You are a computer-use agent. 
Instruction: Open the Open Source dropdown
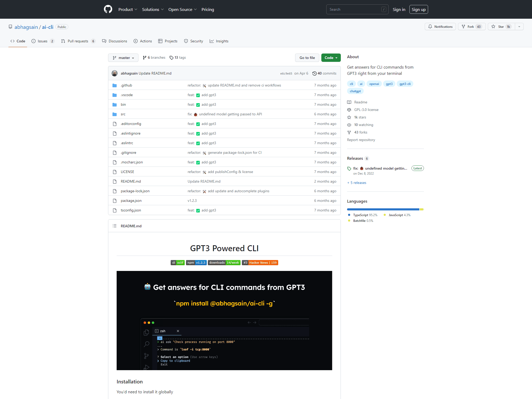(x=182, y=9)
